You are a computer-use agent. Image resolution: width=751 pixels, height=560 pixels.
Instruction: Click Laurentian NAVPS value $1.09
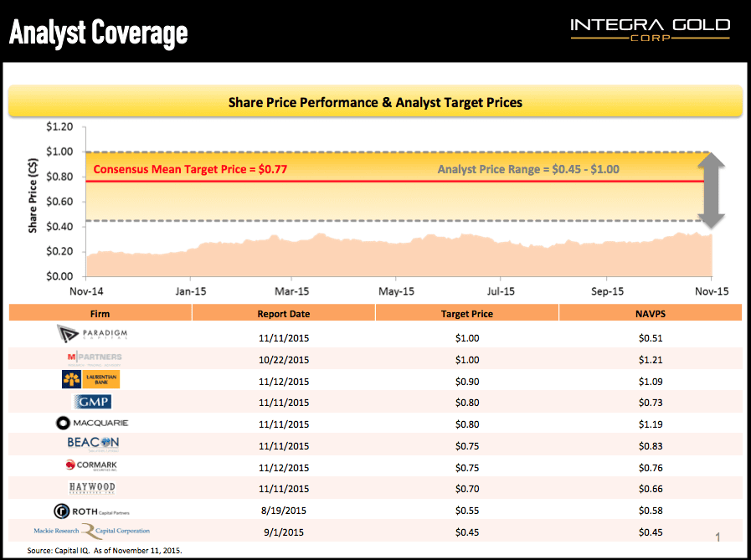tap(651, 382)
